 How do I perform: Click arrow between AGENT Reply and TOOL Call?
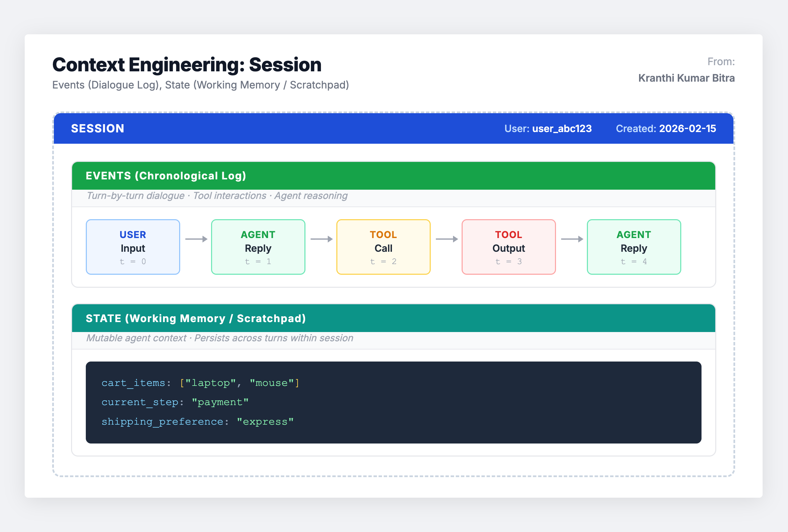[x=321, y=239]
